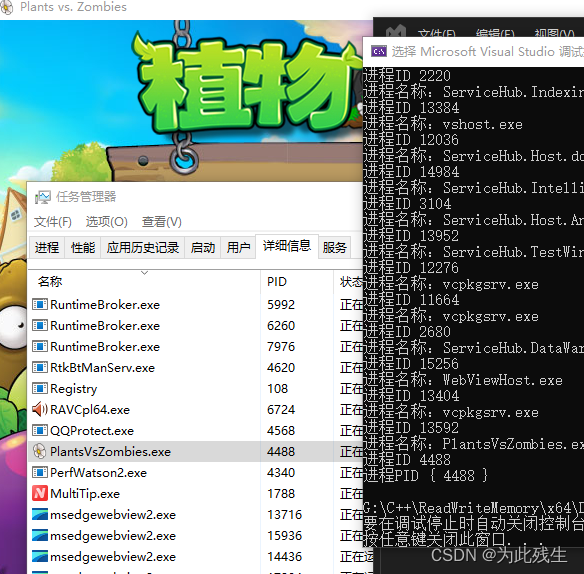Screen dimensions: 584x574
Task: Click the Visual Studio logo icon
Action: pyautogui.click(x=396, y=32)
